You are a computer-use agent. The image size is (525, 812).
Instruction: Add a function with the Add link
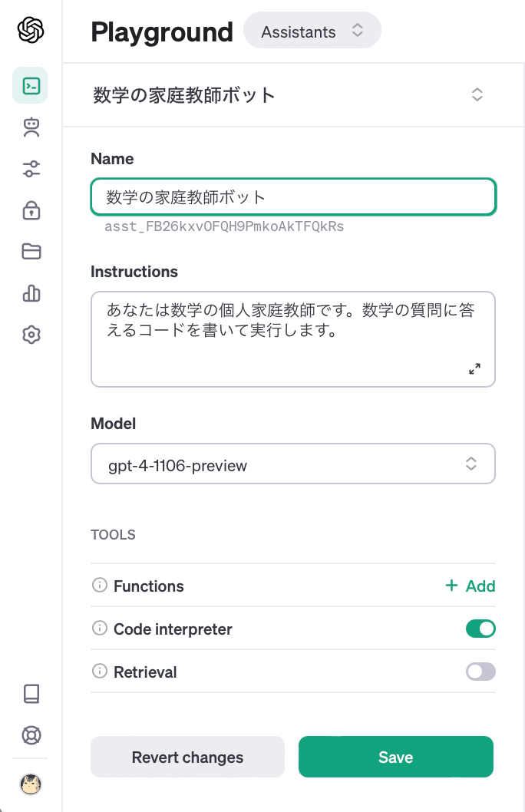[470, 586]
